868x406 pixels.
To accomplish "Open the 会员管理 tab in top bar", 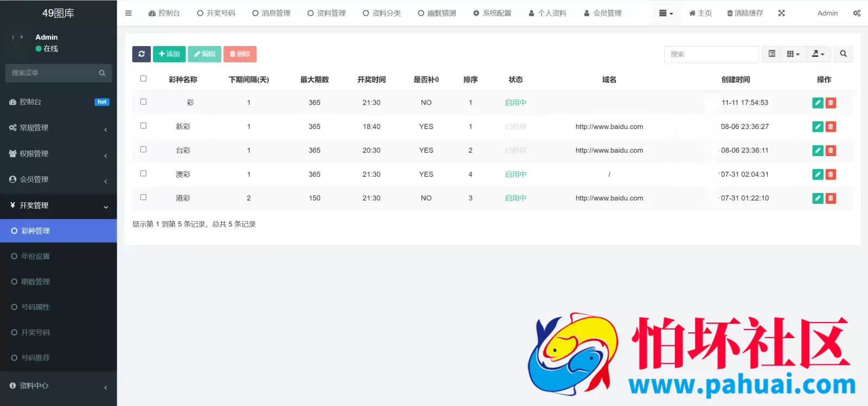I will tap(603, 13).
